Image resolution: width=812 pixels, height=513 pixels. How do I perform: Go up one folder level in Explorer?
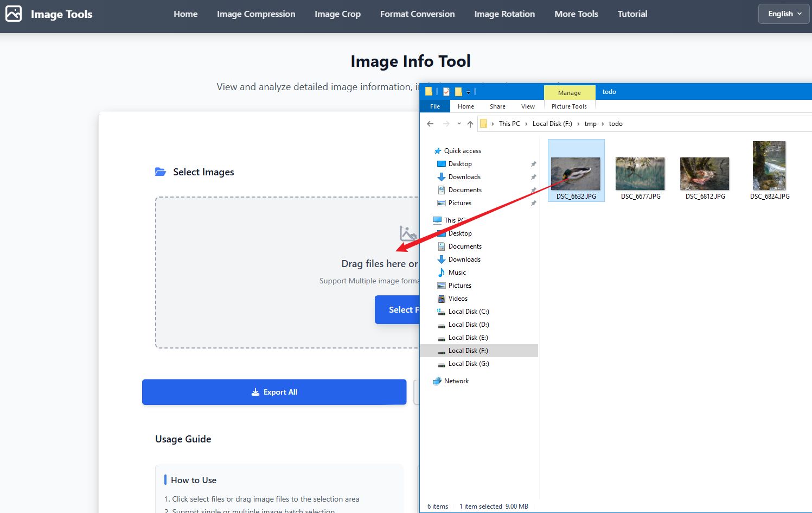pyautogui.click(x=470, y=124)
